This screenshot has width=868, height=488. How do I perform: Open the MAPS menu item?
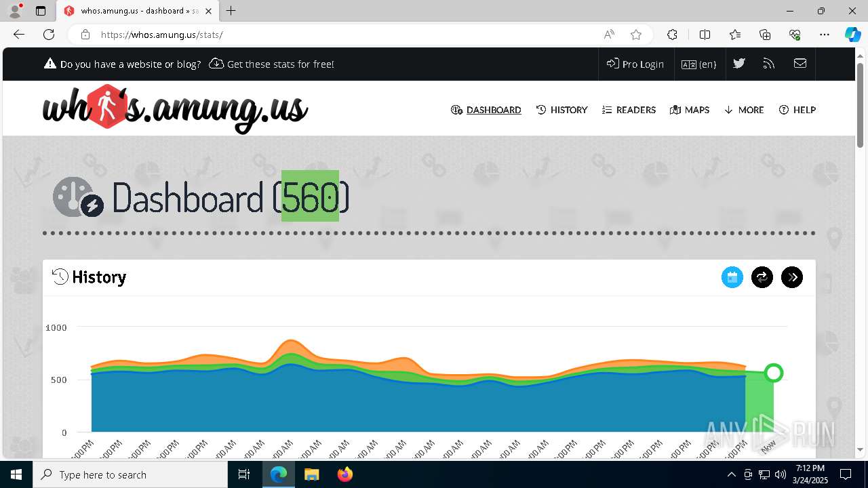point(690,110)
